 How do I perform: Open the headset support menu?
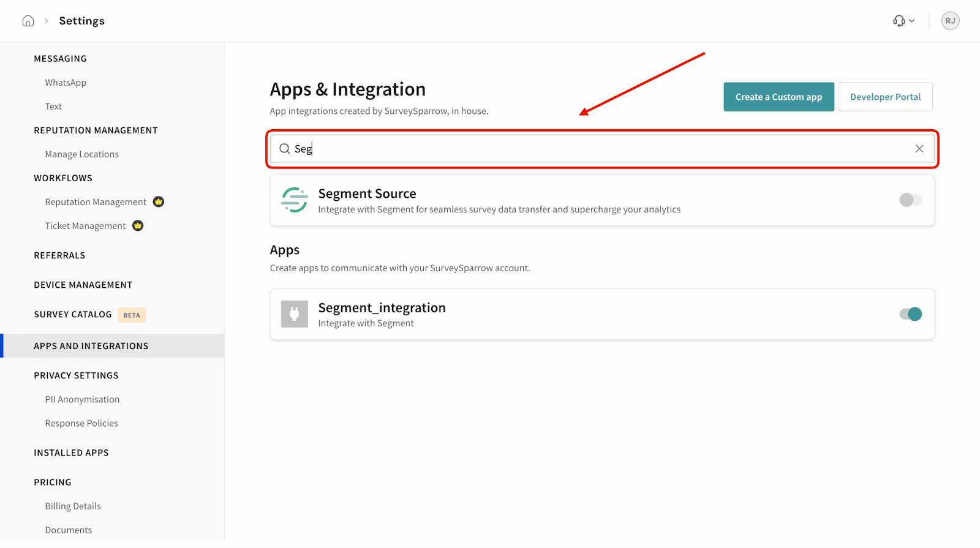(903, 21)
